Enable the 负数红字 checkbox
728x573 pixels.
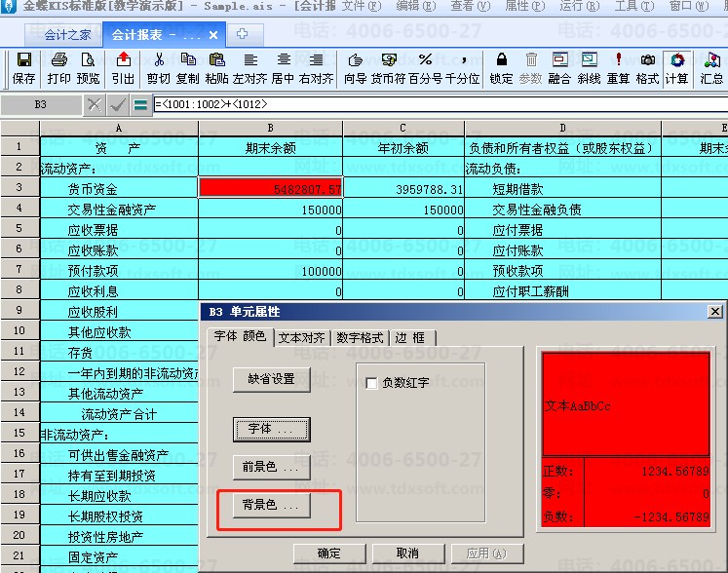point(371,383)
